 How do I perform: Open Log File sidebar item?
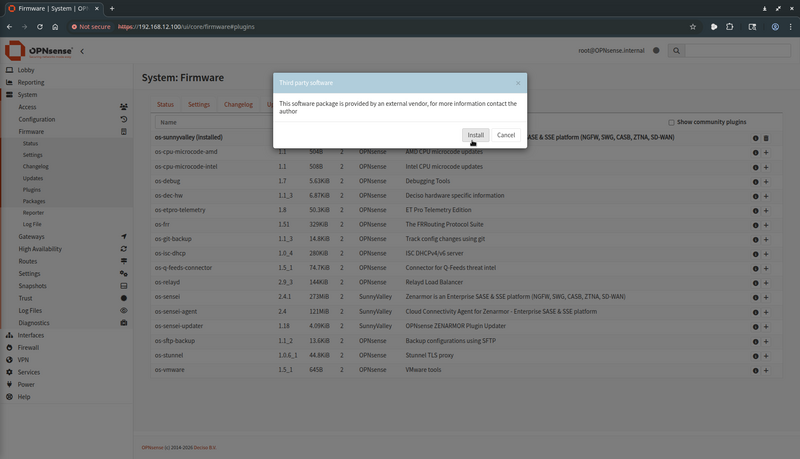click(x=32, y=224)
